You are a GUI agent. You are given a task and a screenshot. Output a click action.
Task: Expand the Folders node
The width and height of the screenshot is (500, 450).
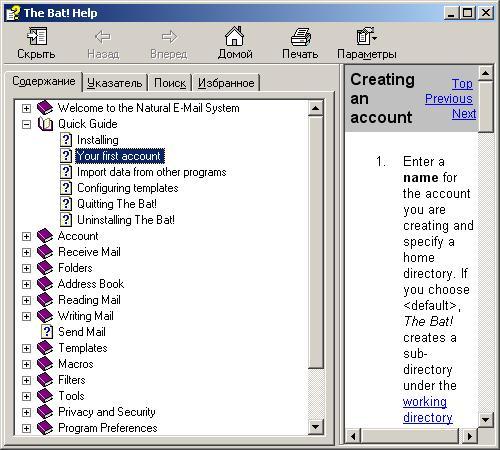26,268
